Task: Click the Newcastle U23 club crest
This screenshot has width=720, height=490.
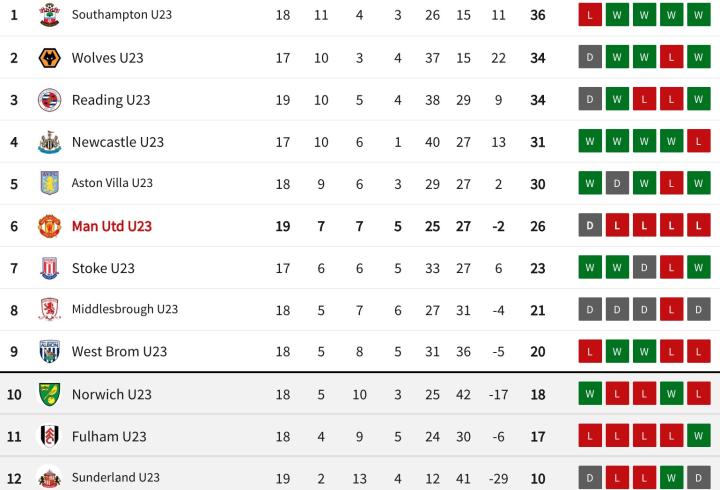Action: 49,142
